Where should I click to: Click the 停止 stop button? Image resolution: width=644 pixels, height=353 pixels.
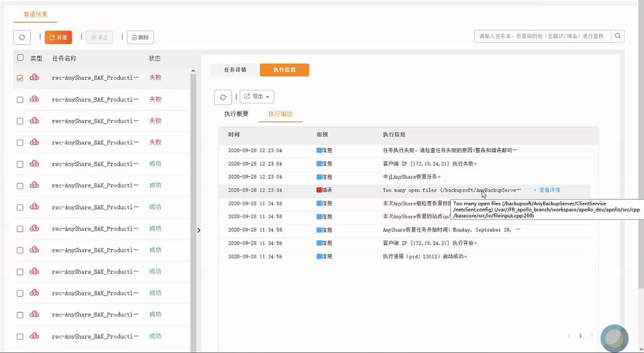click(100, 37)
